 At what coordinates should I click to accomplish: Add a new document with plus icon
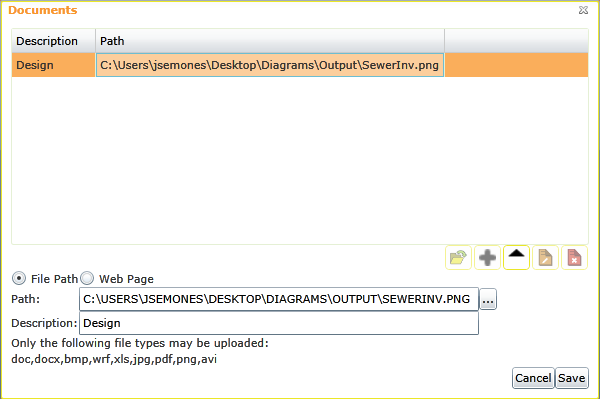click(487, 257)
